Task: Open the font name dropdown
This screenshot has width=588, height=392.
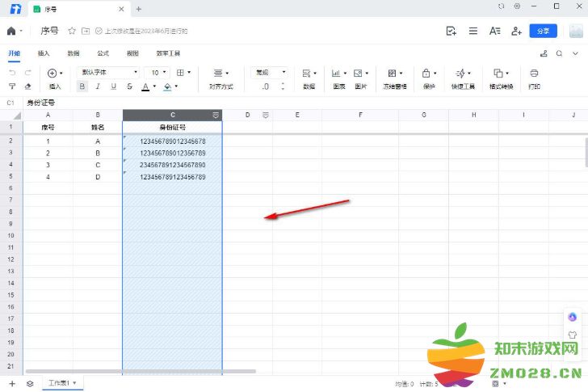Action: point(109,72)
